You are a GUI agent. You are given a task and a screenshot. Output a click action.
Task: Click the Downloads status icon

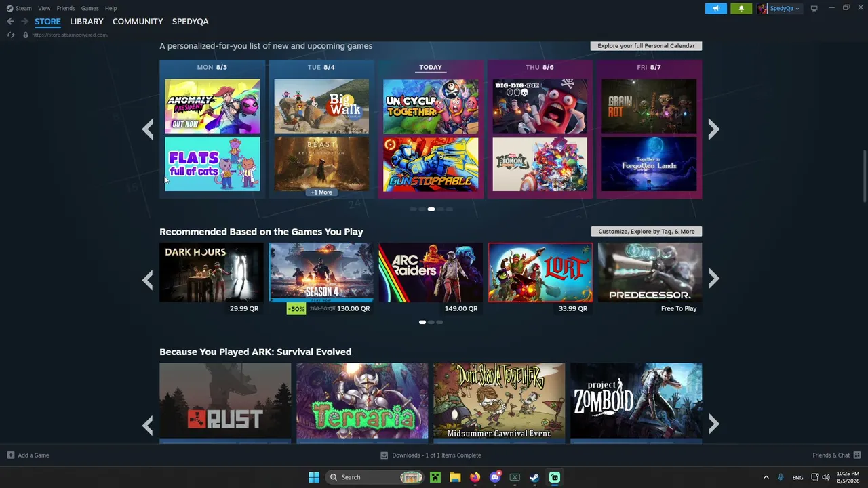coord(384,455)
